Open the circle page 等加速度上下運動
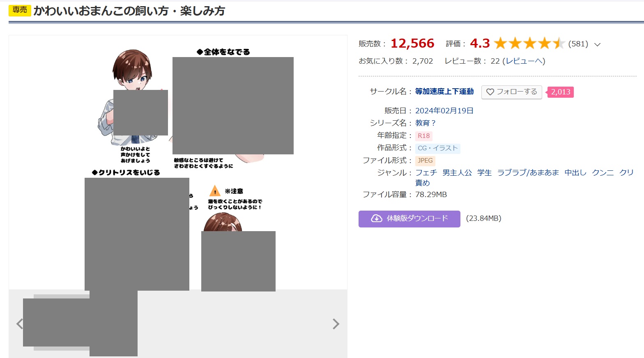This screenshot has height=358, width=644. pos(444,92)
